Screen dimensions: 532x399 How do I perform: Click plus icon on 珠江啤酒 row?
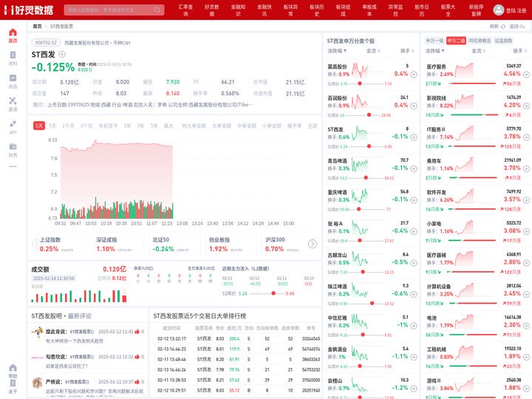[x=414, y=294]
